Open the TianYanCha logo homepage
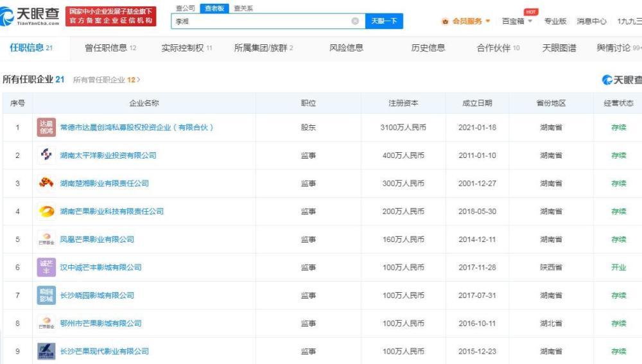This screenshot has width=642, height=364. tap(30, 17)
